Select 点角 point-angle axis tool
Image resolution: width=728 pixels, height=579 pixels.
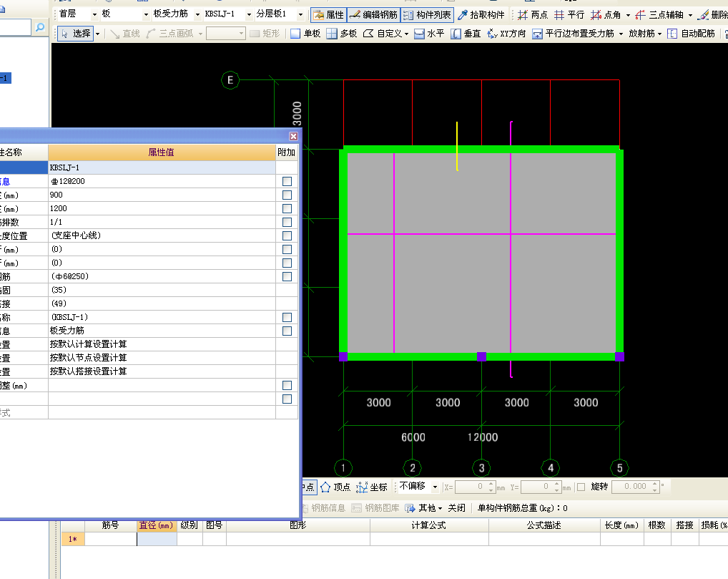click(606, 15)
